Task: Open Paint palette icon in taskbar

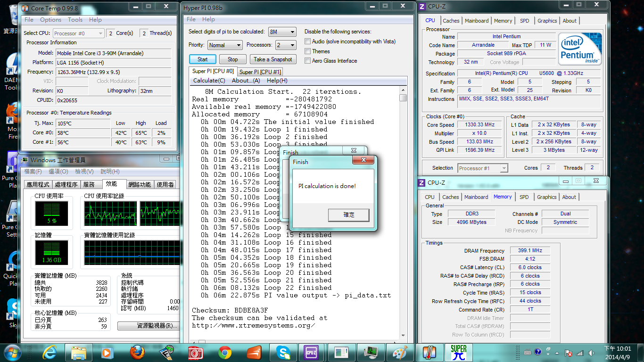Action: coord(400,352)
